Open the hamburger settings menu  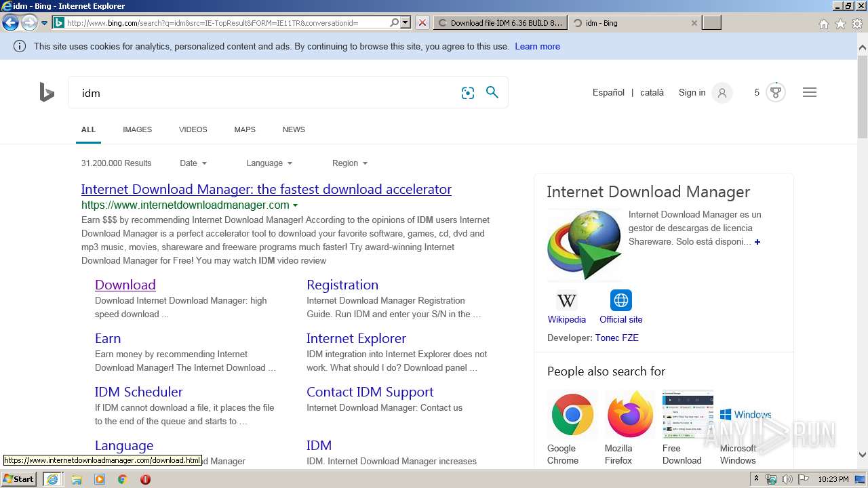tap(810, 92)
